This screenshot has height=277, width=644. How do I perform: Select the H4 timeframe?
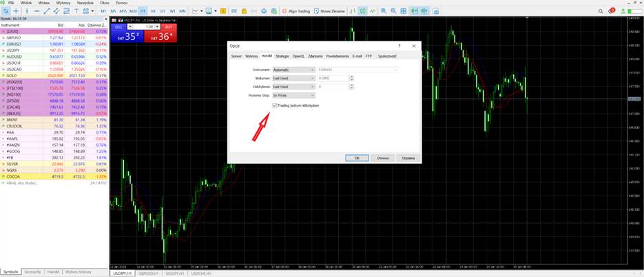153,11
